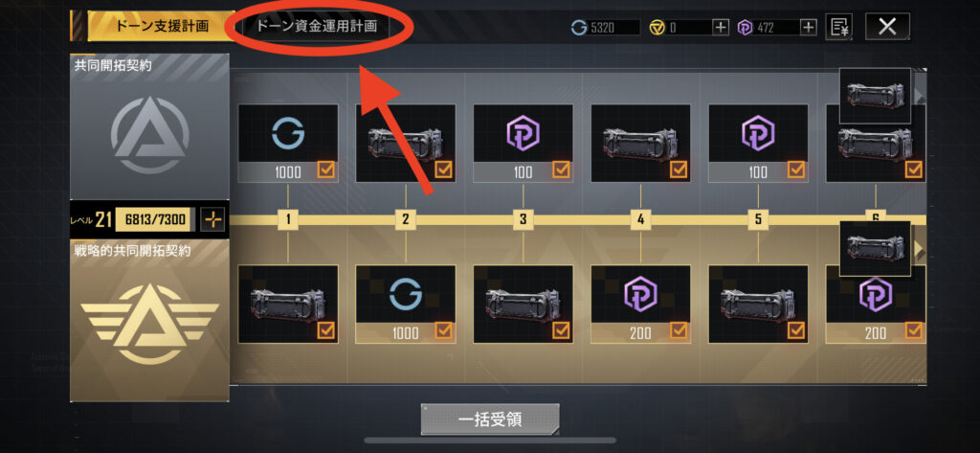980x453 pixels.
Task: Expand next rewards with upper right arrow
Action: coord(920,96)
